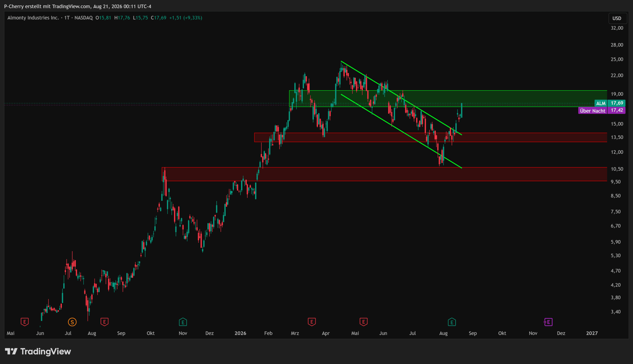Click the close value C17,69 in the header
Screen dimensions: 633x364
[x=159, y=18]
